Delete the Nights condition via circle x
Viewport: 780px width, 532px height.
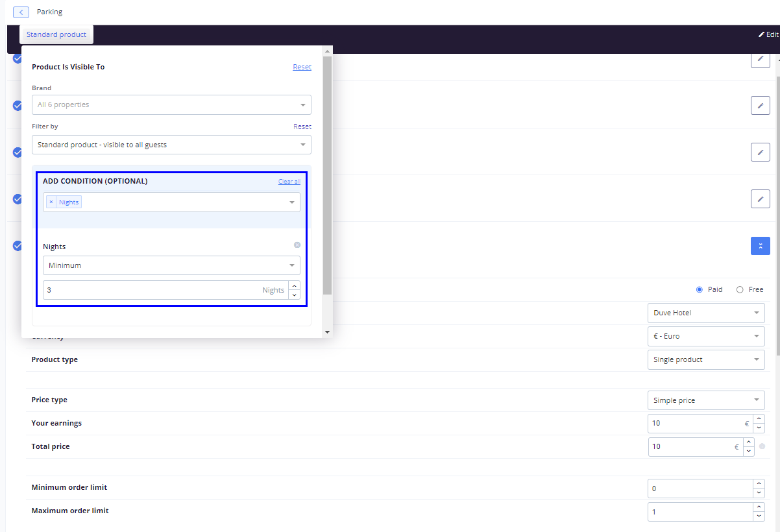[x=297, y=245]
